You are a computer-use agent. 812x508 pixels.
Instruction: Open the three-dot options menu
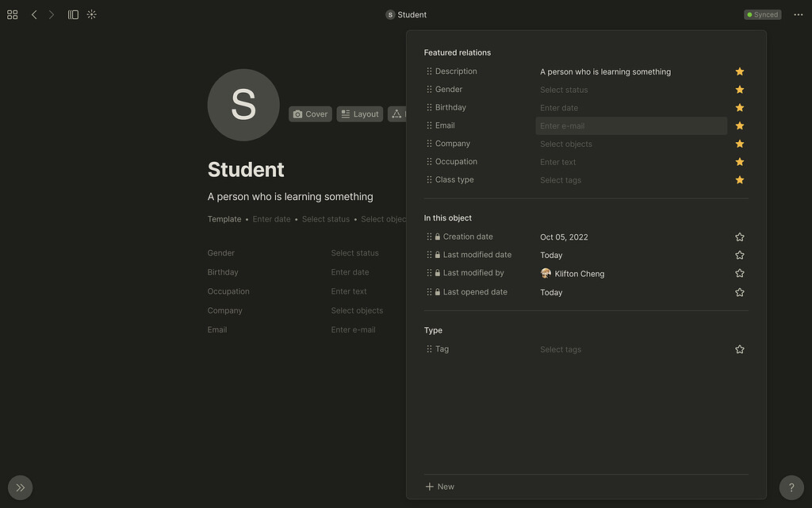(798, 14)
